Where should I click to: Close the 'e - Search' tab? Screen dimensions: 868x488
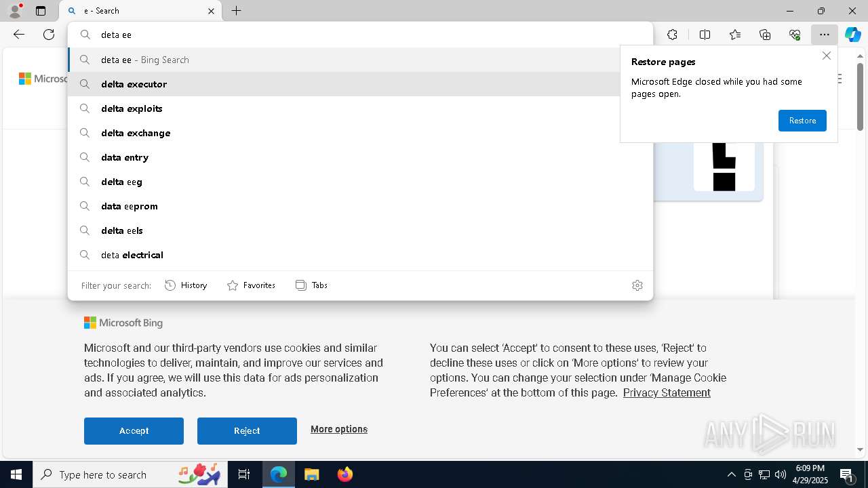pos(211,11)
